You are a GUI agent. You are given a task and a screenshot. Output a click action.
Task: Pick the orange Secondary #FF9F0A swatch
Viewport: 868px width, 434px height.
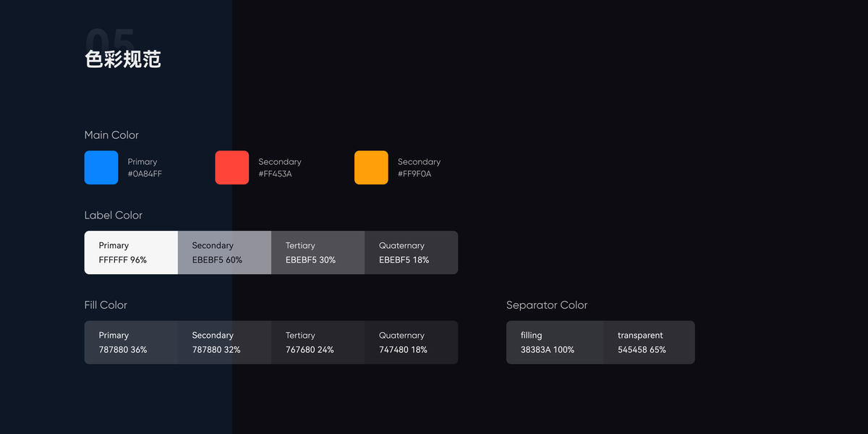tap(371, 168)
